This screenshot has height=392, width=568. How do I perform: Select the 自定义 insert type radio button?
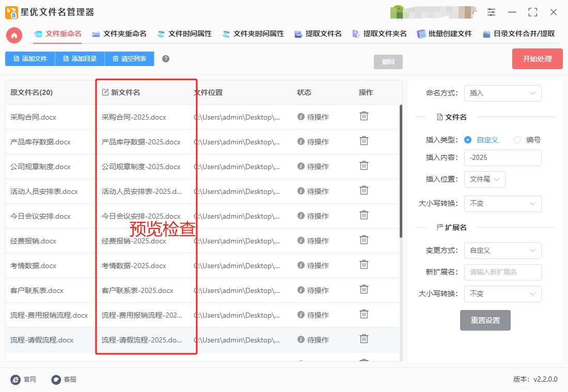468,140
